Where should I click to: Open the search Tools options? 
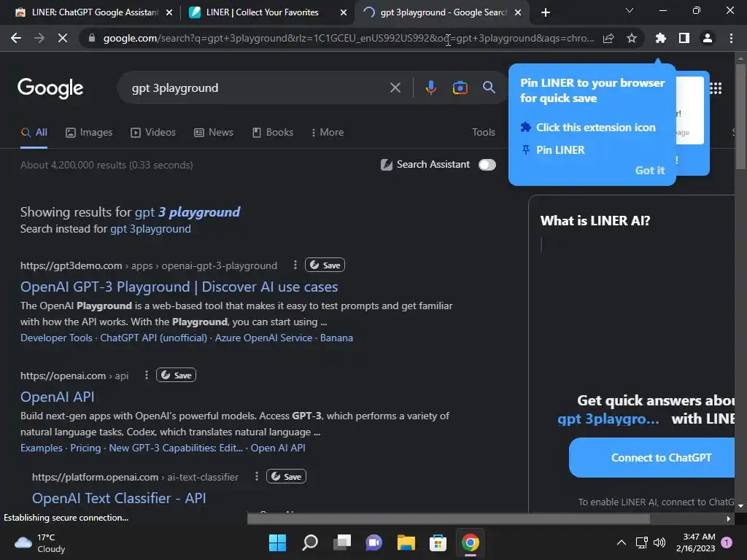(484, 133)
